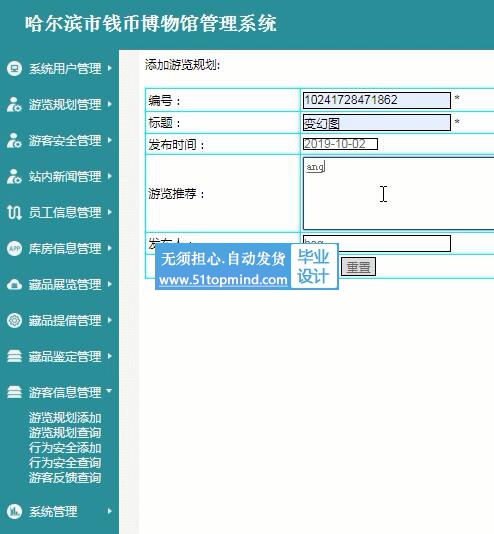Follow the www.51topmind.com link
The height and width of the screenshot is (534, 494).
click(223, 280)
